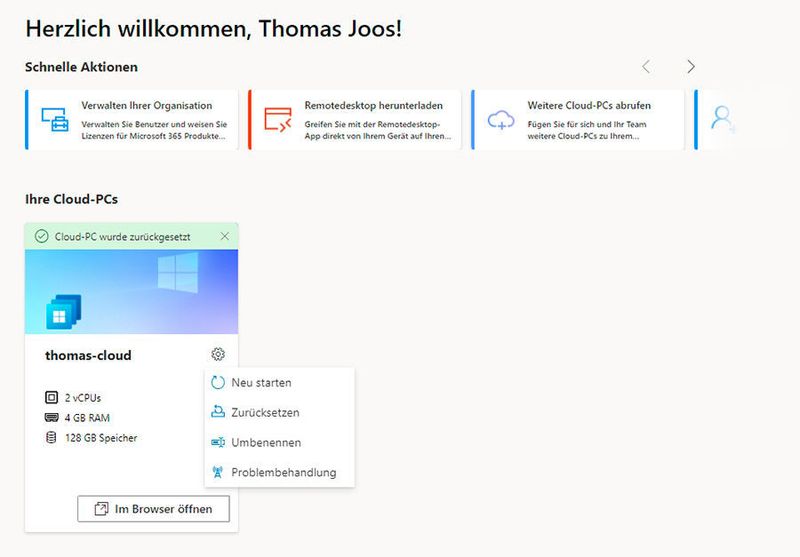Click the thomas-cloud PC name

tap(88, 355)
